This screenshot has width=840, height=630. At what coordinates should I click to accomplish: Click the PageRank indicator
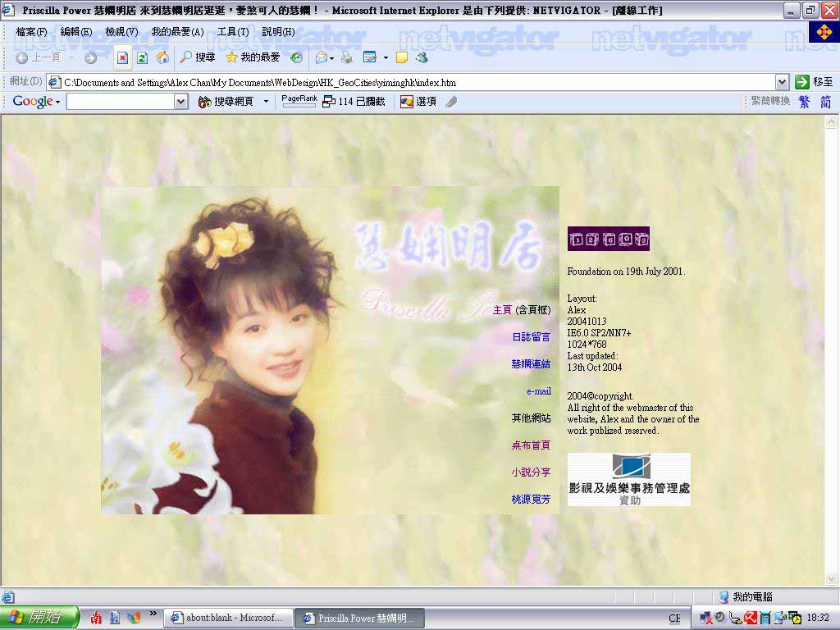tap(299, 101)
